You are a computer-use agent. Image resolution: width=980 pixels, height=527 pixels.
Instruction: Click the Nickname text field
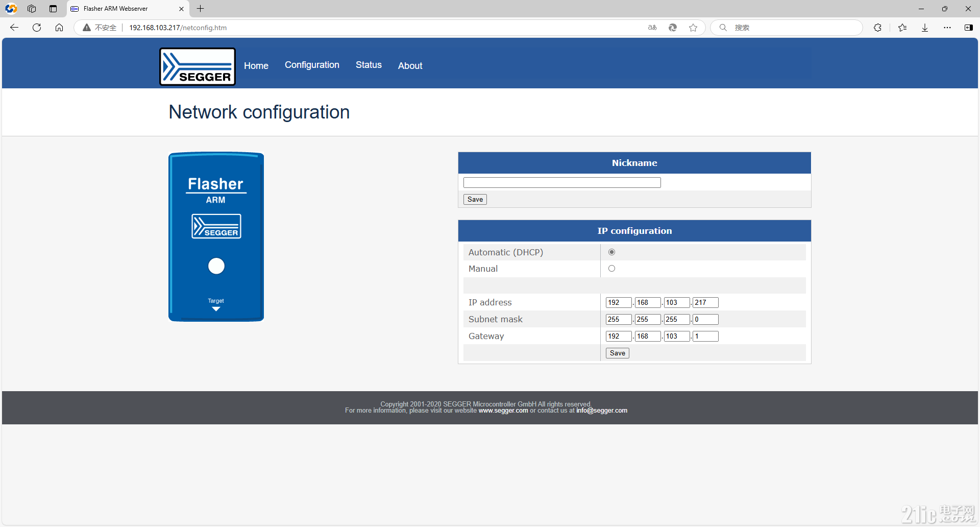click(562, 183)
